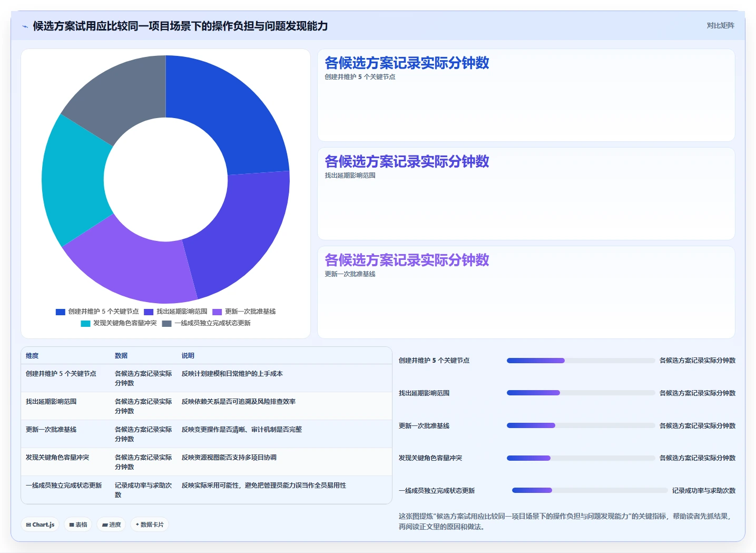756x553 pixels.
Task: Click description 反映依赖关系是否可追溯及风险排查效率
Action: click(x=239, y=402)
